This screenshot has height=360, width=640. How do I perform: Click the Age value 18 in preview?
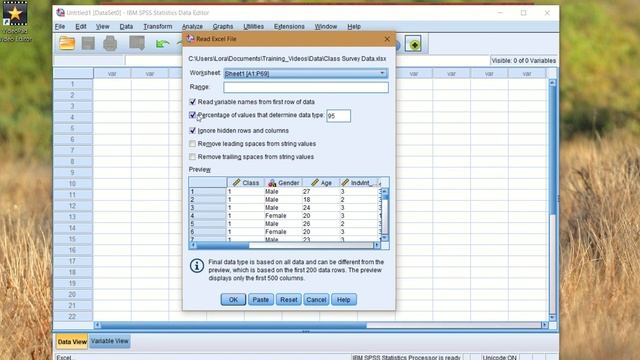click(x=307, y=200)
